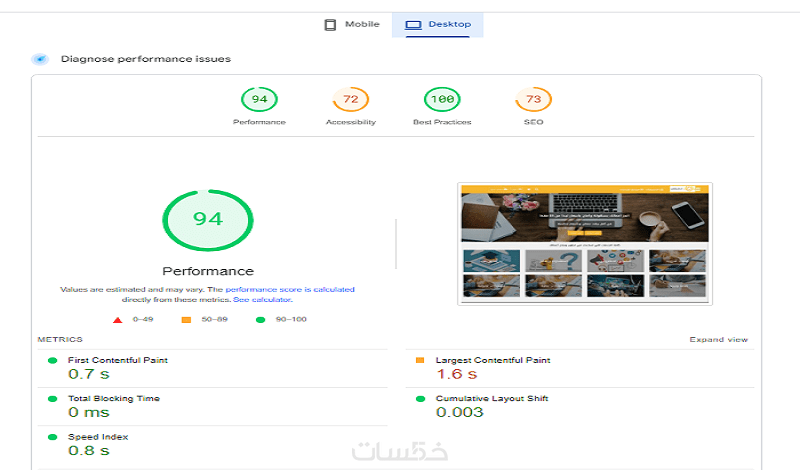The image size is (800, 470).
Task: Click the Desktop monitor icon
Action: [413, 24]
